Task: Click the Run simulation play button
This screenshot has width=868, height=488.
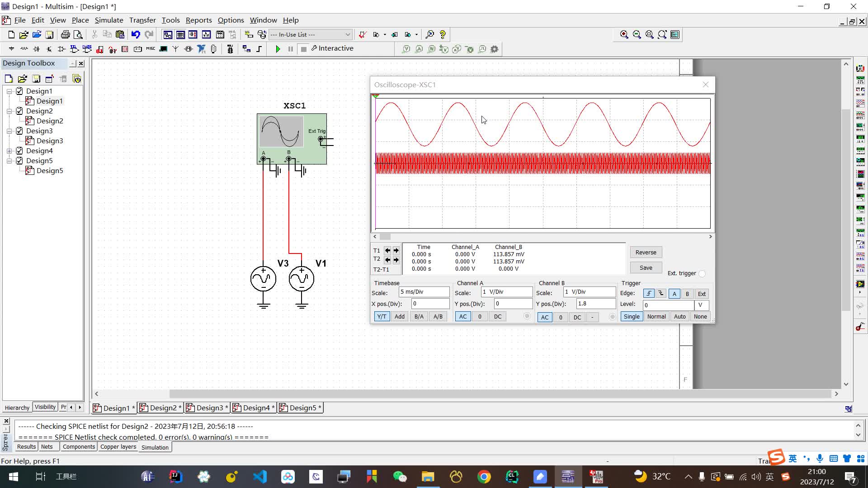Action: (x=278, y=48)
